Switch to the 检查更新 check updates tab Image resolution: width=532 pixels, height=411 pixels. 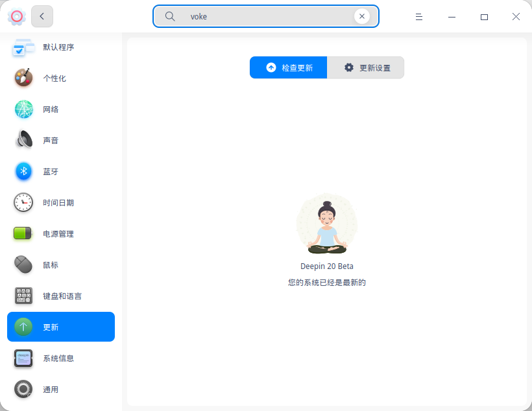289,67
